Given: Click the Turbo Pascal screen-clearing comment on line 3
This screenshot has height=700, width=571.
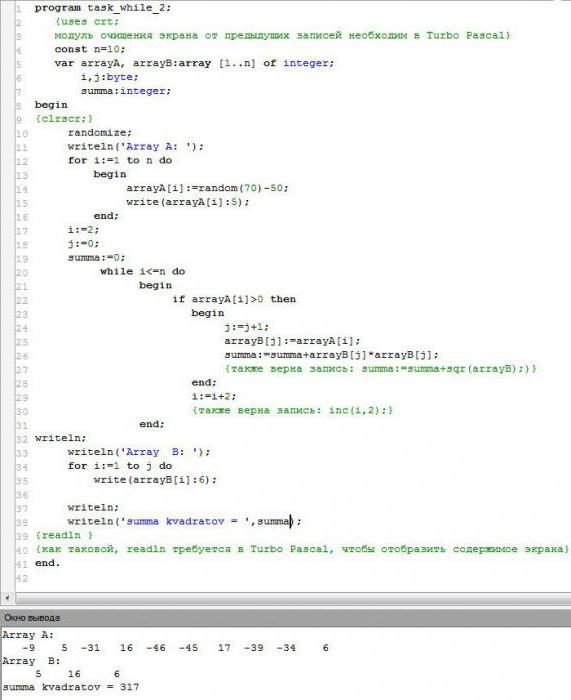Looking at the screenshot, I should click(x=282, y=35).
